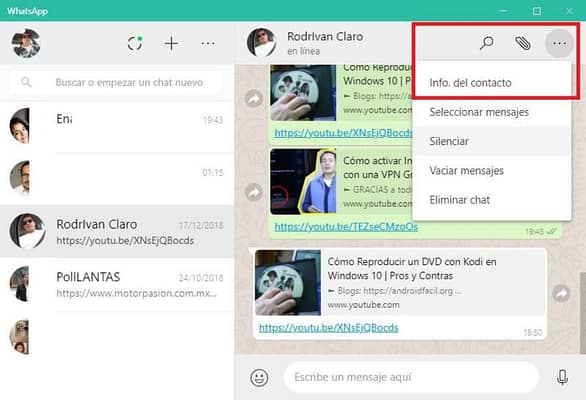Open the emoji picker

click(259, 377)
